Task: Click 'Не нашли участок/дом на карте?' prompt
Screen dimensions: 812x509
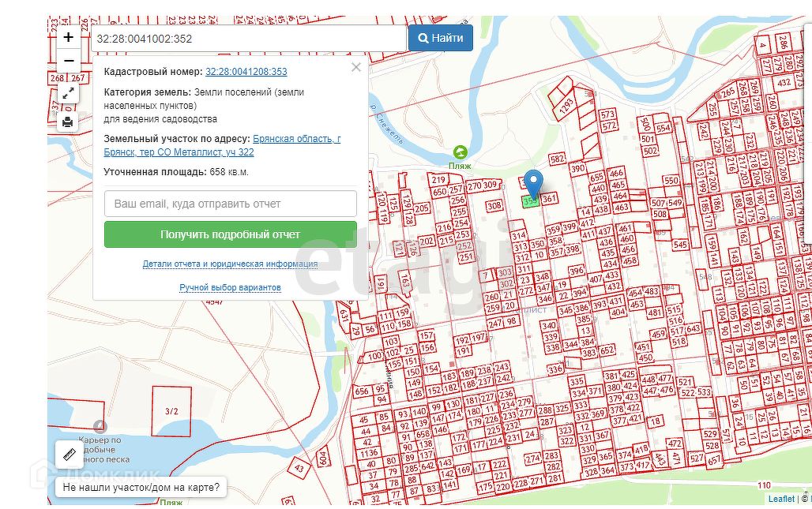Action: (141, 488)
